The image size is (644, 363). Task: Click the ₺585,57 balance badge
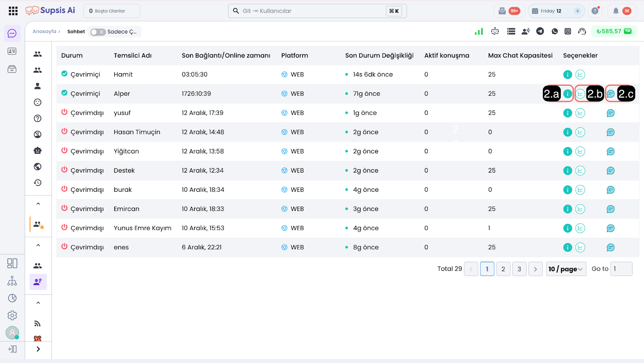tap(614, 31)
